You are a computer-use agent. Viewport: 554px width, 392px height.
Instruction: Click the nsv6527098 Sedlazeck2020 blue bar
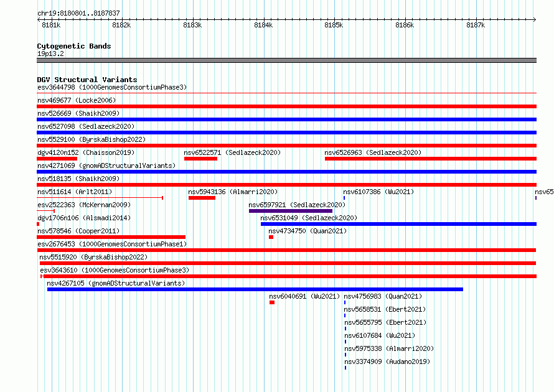pos(286,133)
